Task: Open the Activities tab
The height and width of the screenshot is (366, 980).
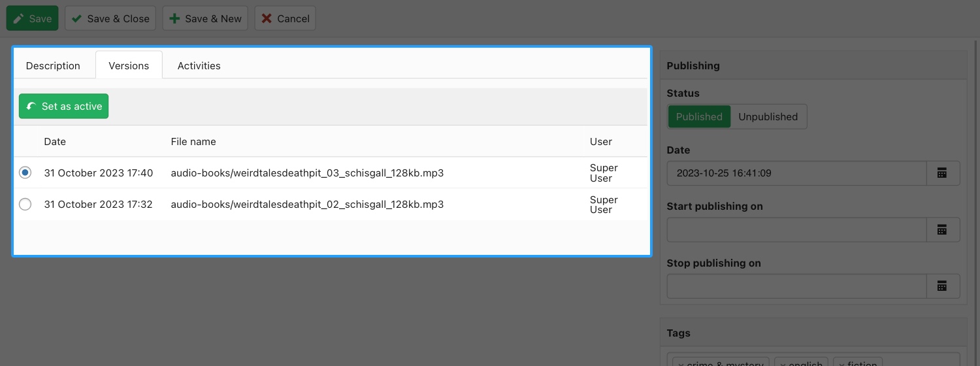Action: click(x=199, y=65)
